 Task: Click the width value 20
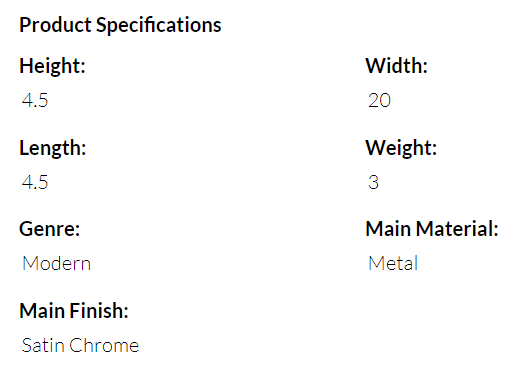pos(379,100)
